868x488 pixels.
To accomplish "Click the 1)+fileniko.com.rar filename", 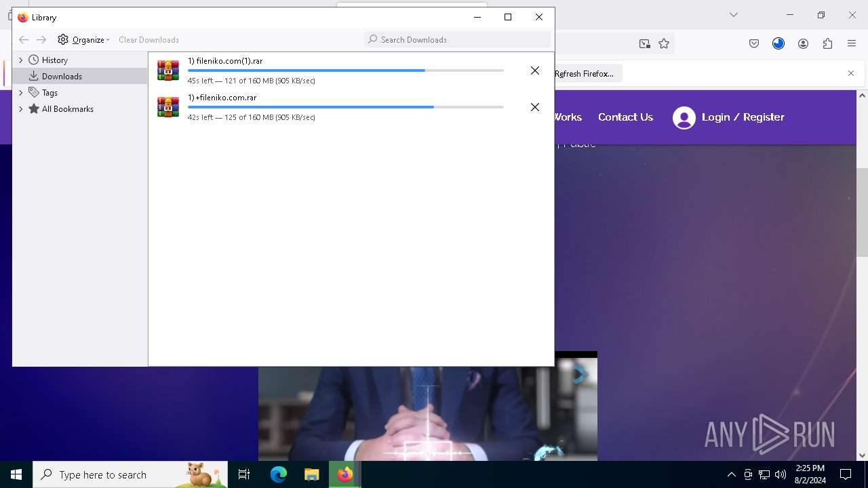I will pyautogui.click(x=222, y=98).
